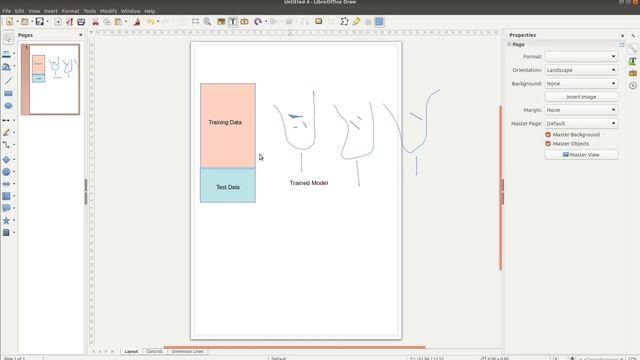Select the Flowchart shapes tool
The width and height of the screenshot is (640, 360).
coord(6,196)
